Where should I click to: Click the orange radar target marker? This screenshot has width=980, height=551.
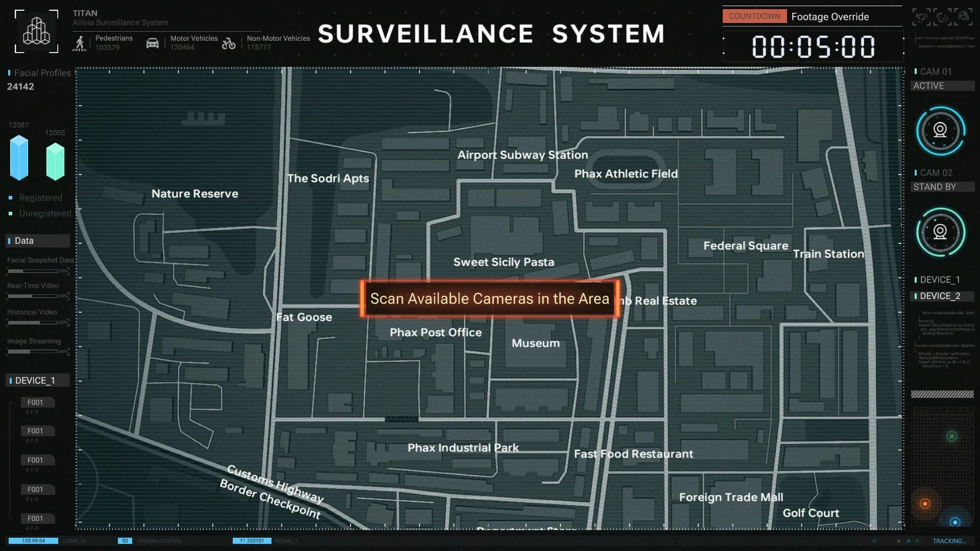[x=924, y=504]
